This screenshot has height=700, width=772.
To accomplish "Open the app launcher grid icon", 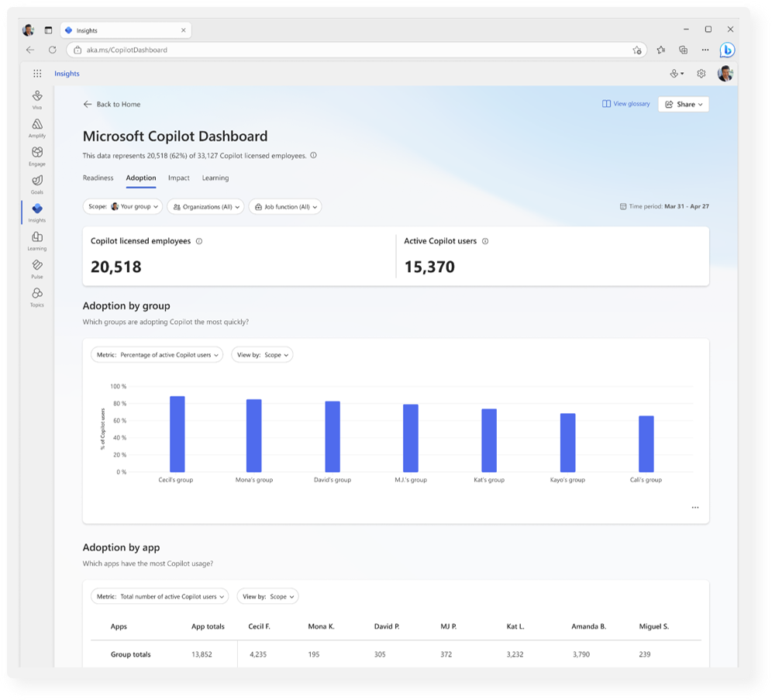I will tap(37, 74).
